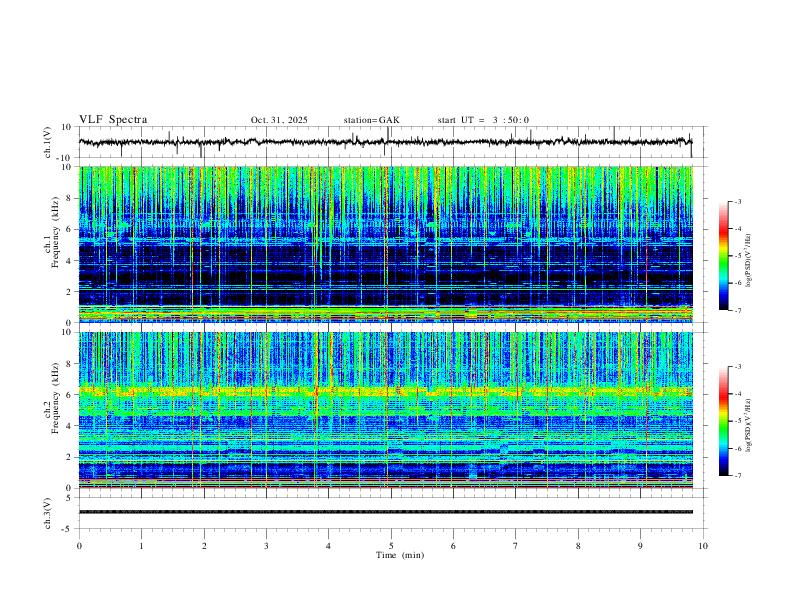Click inside the ch.2 spectrogram panel

pos(386,410)
